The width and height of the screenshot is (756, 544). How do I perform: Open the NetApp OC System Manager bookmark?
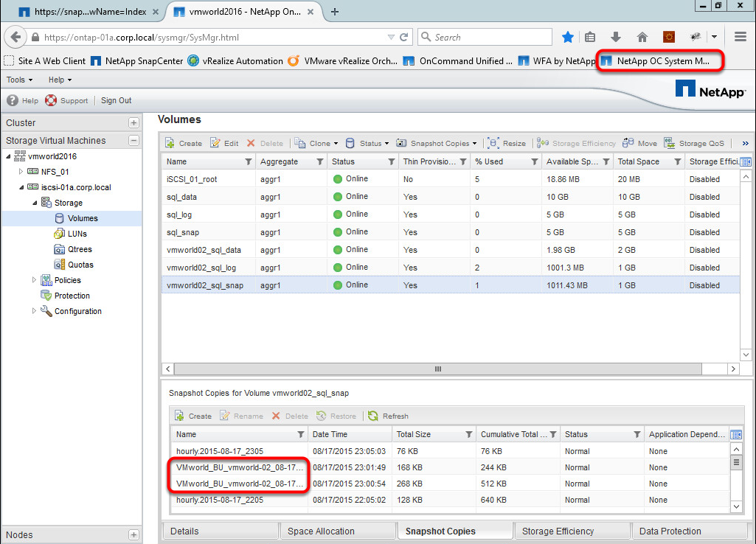tap(655, 61)
